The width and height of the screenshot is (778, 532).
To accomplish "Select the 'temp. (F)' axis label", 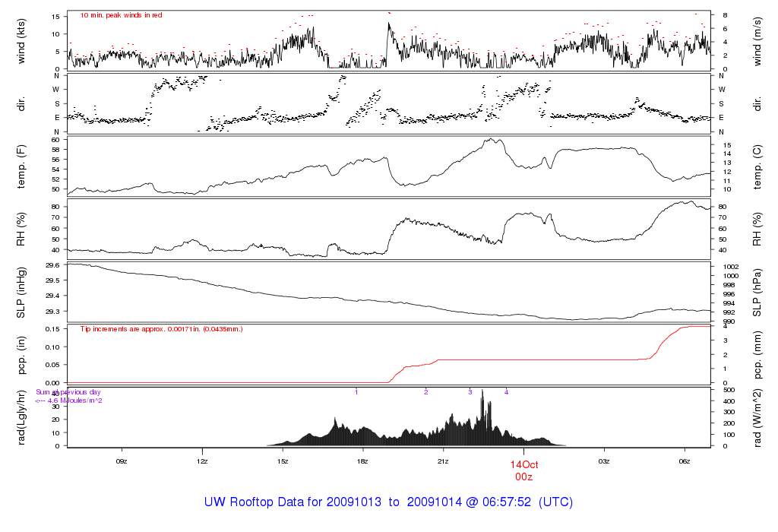I will (x=21, y=166).
